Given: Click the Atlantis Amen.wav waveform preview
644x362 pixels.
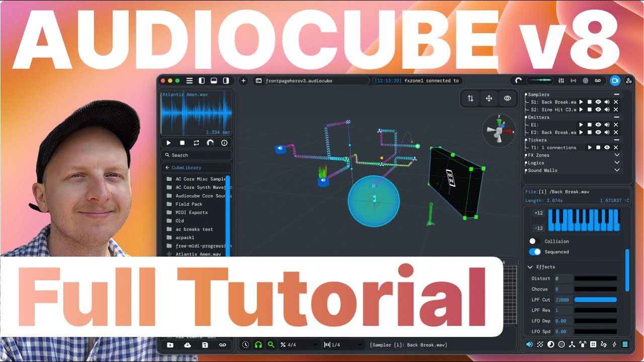Looking at the screenshot, I should [197, 113].
